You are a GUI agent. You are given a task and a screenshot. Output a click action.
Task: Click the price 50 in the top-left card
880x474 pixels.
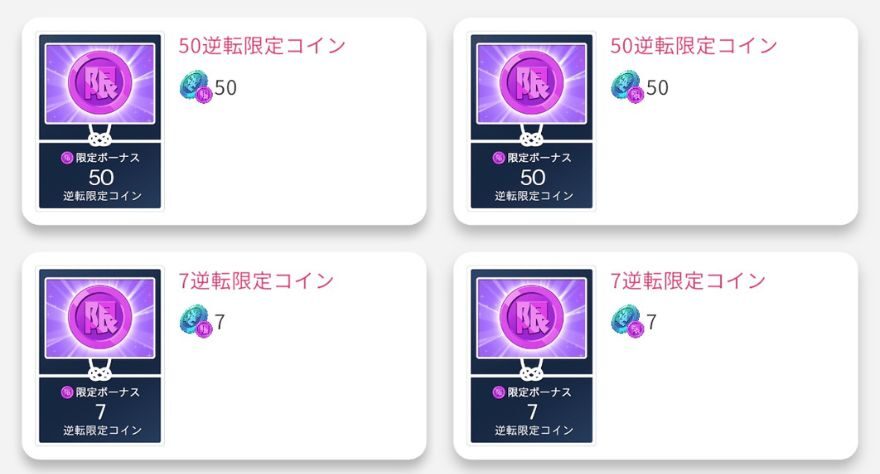pyautogui.click(x=226, y=89)
